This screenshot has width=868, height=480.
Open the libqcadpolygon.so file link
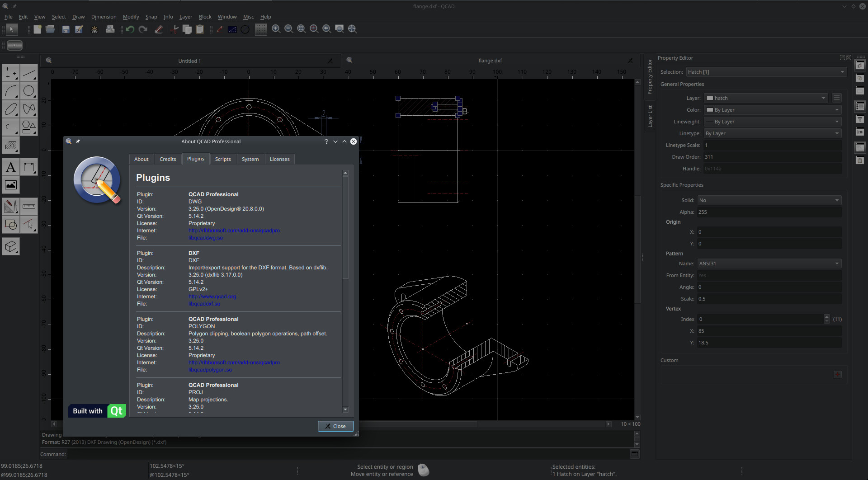pos(210,370)
